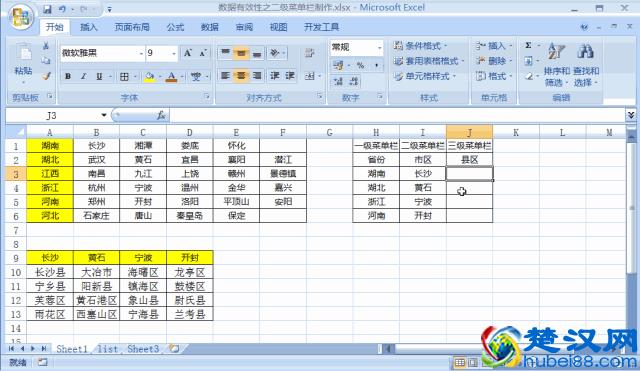Toggle align text left
640x371 pixels.
[x=225, y=76]
